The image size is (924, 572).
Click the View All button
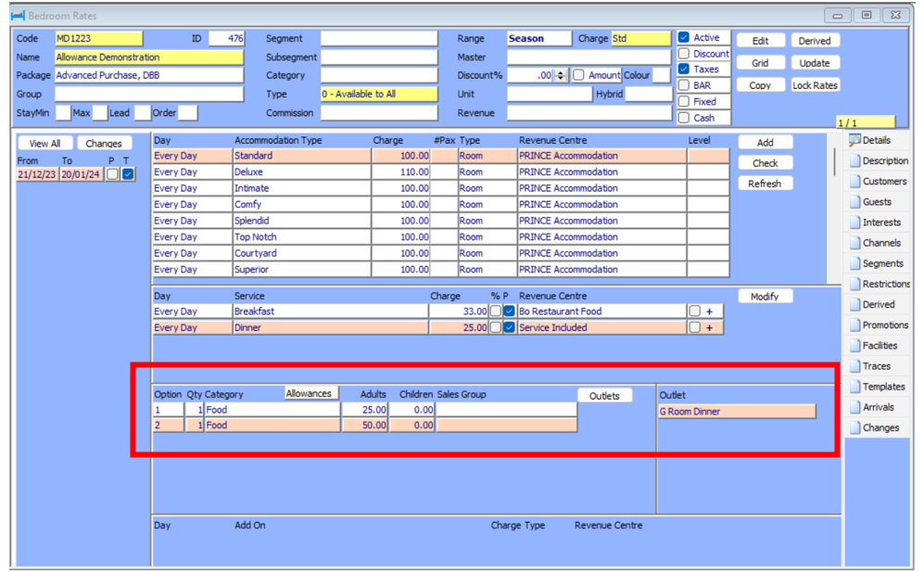click(x=44, y=144)
